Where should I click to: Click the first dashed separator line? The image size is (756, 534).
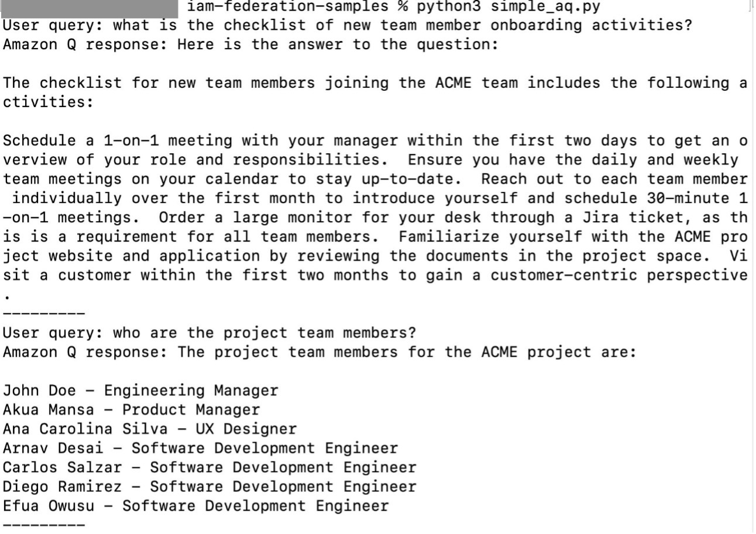[44, 315]
